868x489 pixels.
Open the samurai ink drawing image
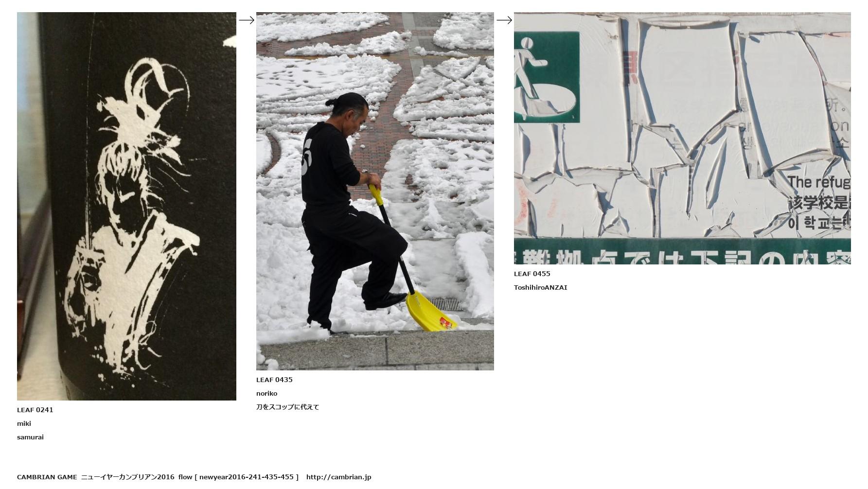(126, 206)
